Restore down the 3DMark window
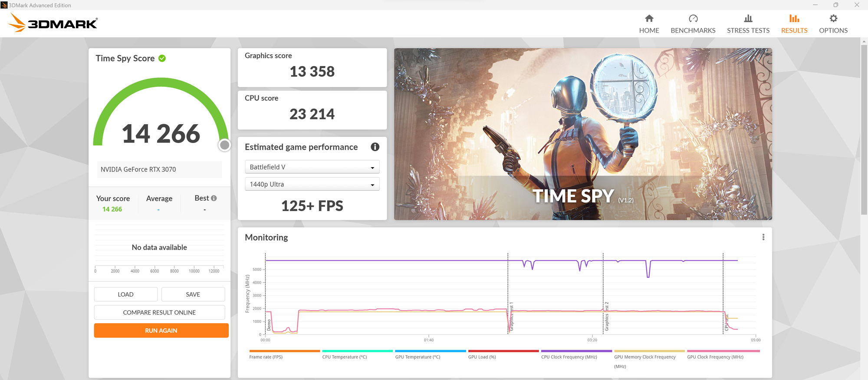Viewport: 868px width, 380px height. click(x=836, y=5)
